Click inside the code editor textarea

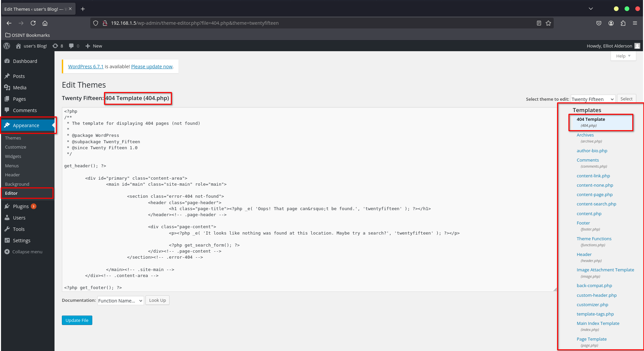[309, 199]
